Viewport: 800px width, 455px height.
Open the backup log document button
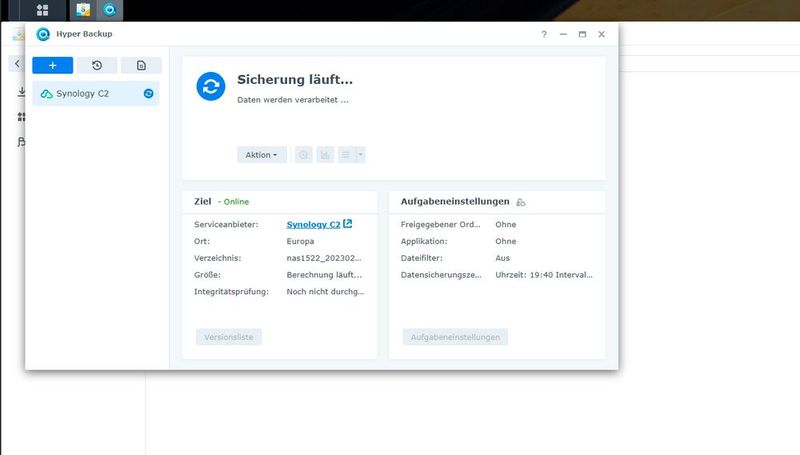click(141, 65)
